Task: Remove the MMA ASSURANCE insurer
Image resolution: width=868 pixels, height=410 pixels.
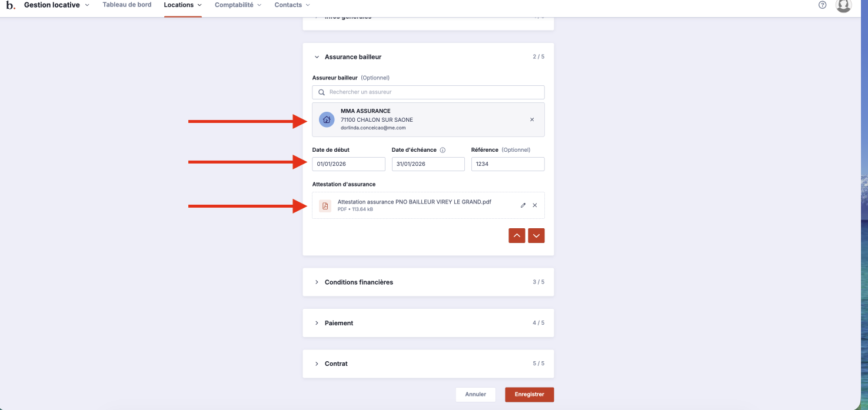Action: pos(532,119)
